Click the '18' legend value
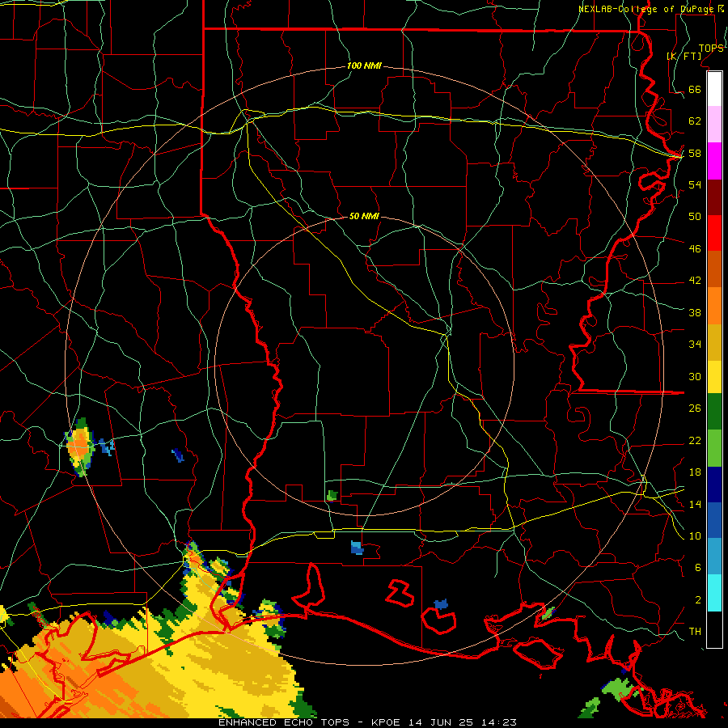 [695, 472]
